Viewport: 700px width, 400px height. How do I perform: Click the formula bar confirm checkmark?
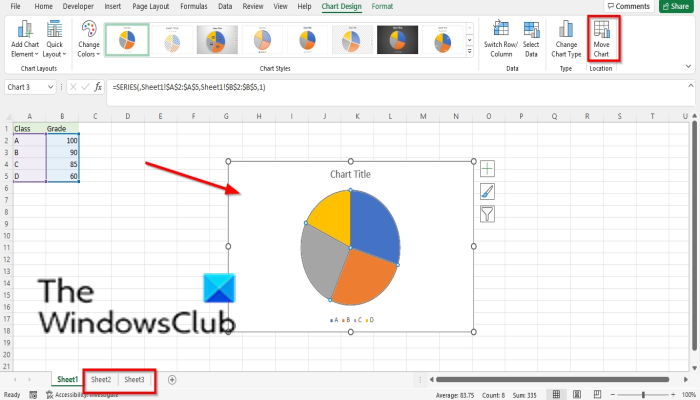coord(85,87)
